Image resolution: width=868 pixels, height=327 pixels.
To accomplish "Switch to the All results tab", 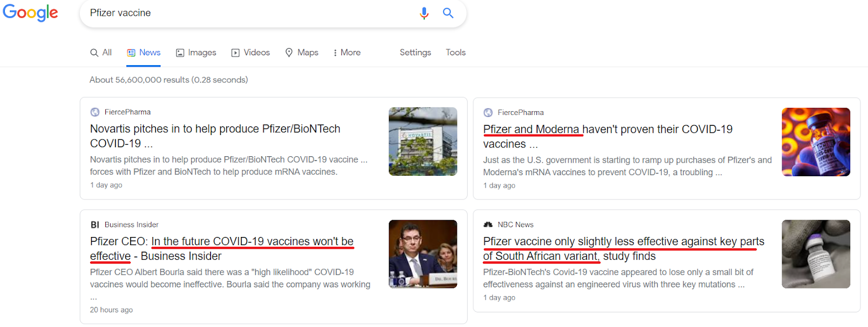I will coord(101,53).
